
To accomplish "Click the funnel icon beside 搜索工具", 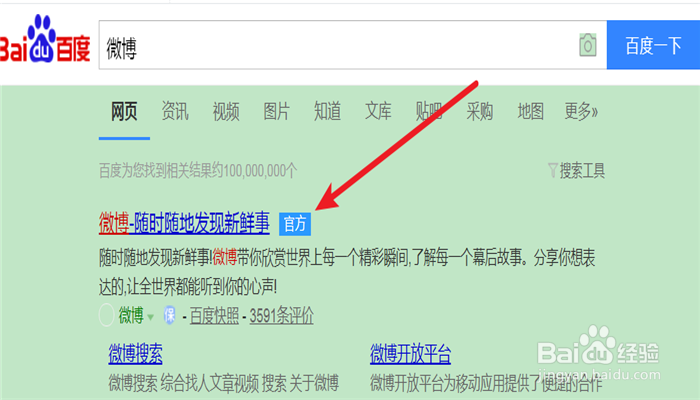I will coord(553,170).
